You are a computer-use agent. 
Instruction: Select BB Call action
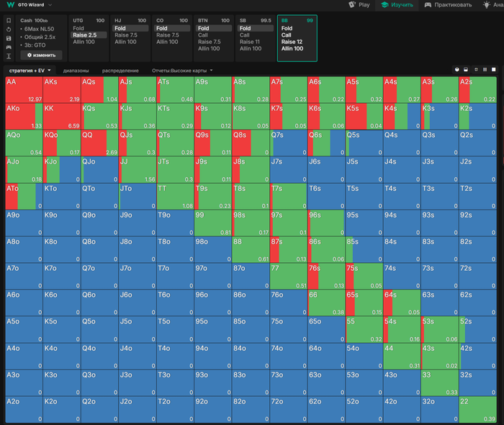(x=286, y=35)
